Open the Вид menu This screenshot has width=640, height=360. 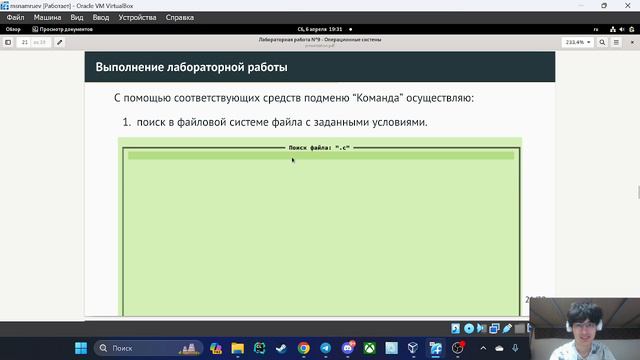pyautogui.click(x=77, y=18)
